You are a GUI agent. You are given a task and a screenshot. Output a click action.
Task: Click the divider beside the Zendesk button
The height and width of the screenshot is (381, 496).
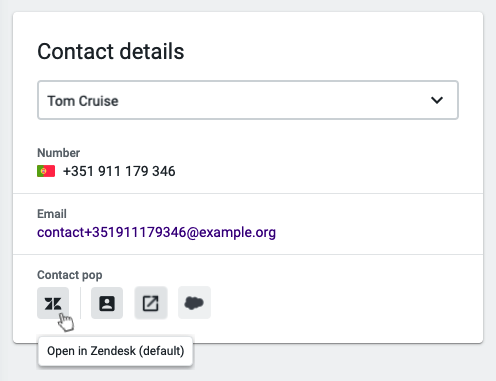tap(80, 303)
